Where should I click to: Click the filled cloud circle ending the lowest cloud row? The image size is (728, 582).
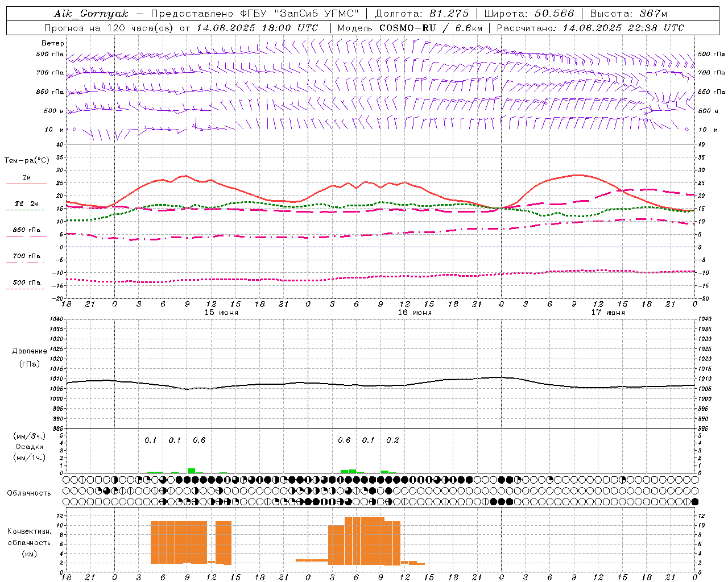coord(695,501)
